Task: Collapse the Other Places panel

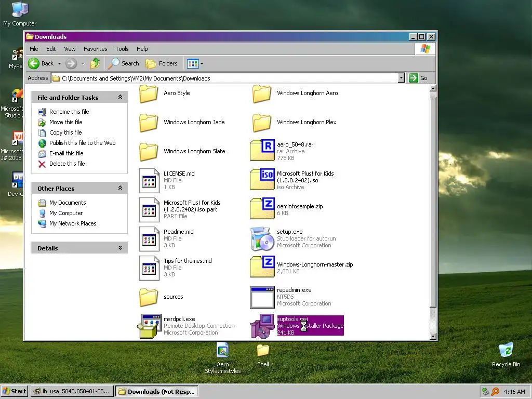Action: 120,188
